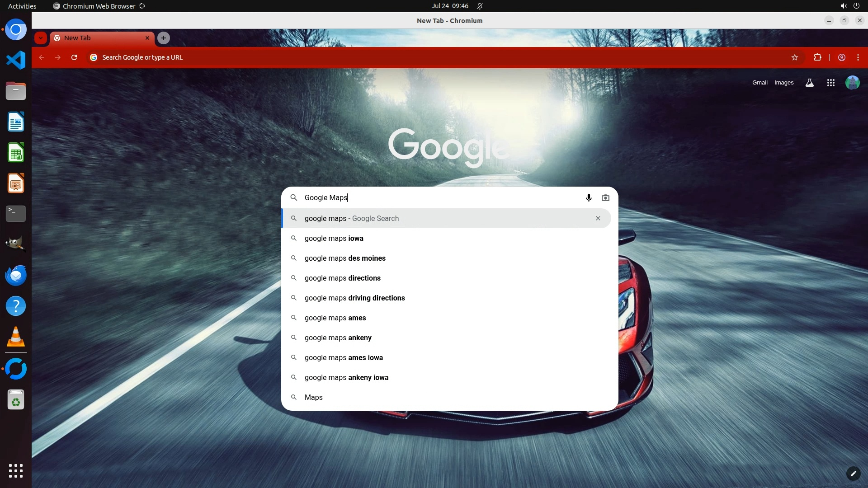868x488 pixels.
Task: Open the Extensions puzzle icon
Action: coord(817,57)
